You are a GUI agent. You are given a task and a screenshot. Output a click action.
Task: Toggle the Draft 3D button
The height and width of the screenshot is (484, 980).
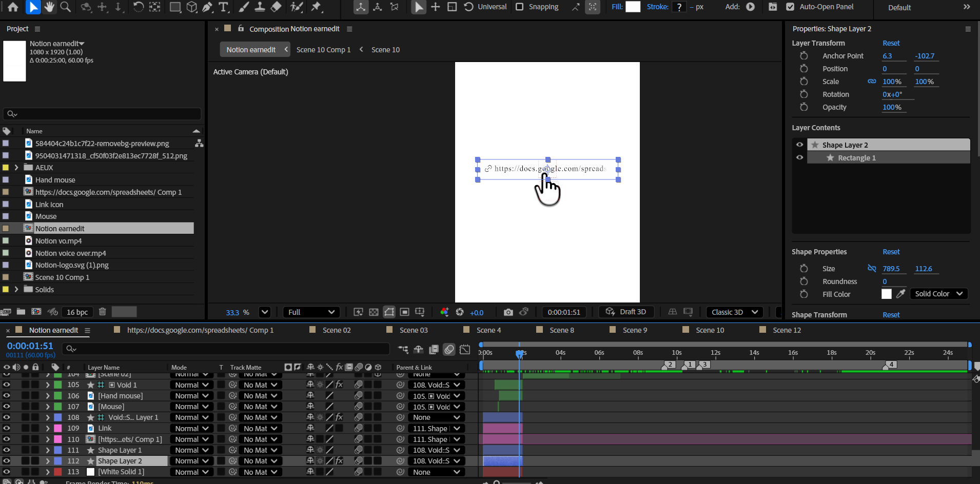tap(626, 312)
